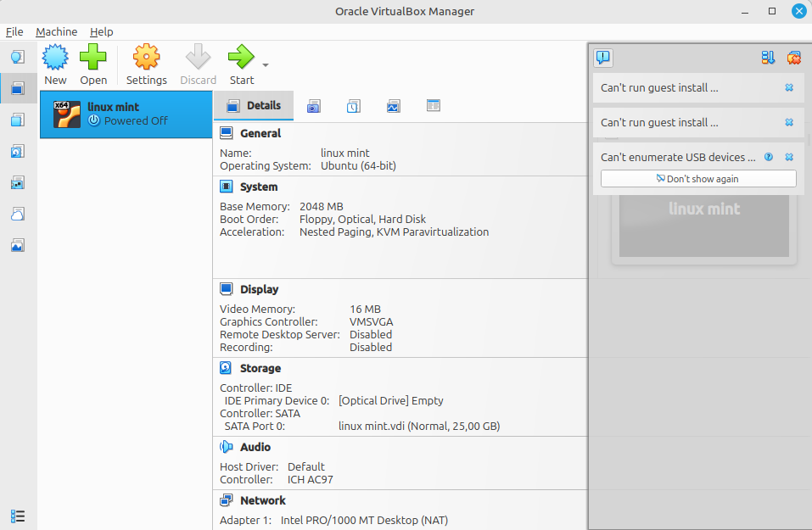Create a new virtual machine with New
This screenshot has height=530, width=812.
(55, 65)
